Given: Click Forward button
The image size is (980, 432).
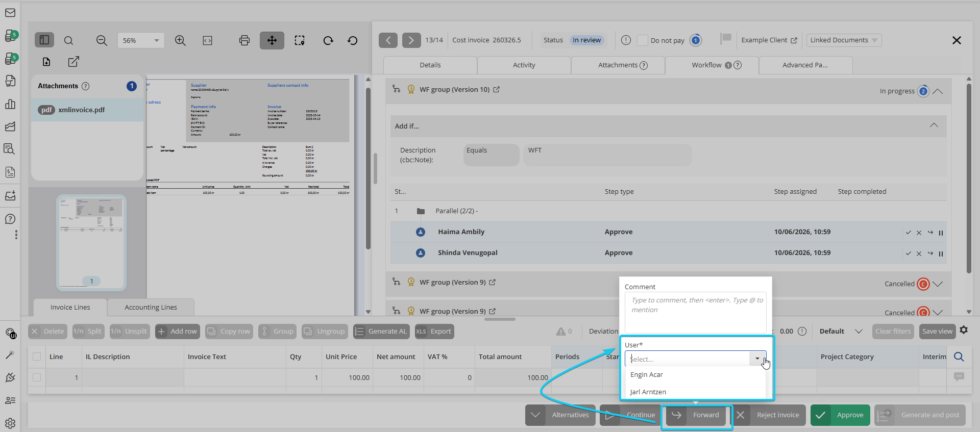Looking at the screenshot, I should coord(697,415).
